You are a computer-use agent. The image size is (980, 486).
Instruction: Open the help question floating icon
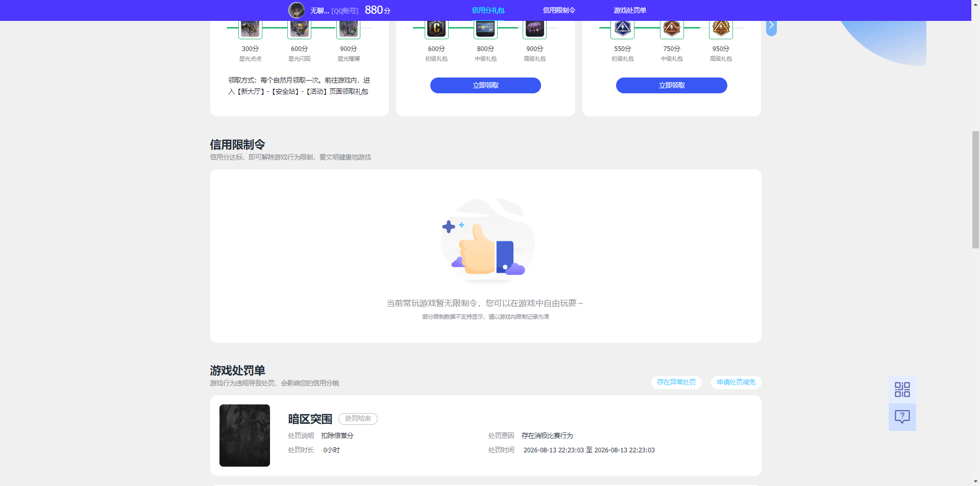coord(902,417)
